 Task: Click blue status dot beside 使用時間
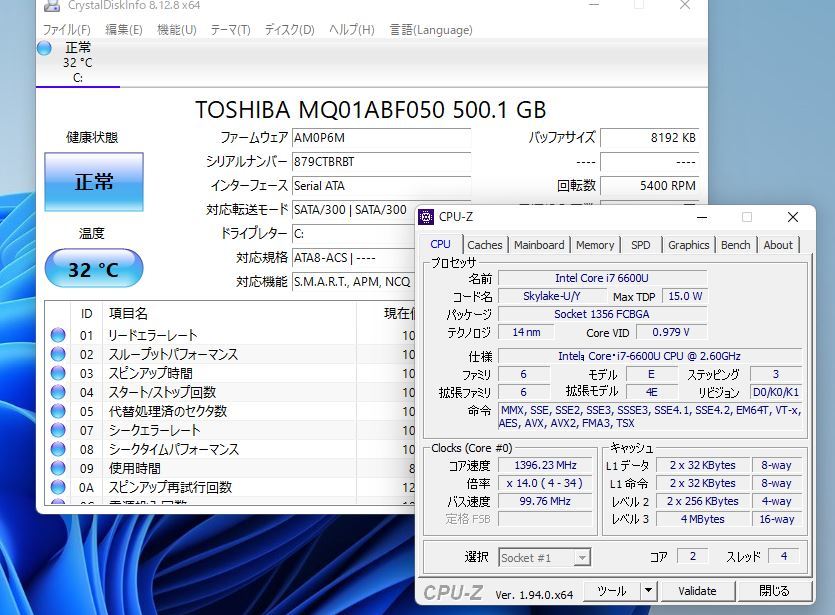[x=59, y=469]
